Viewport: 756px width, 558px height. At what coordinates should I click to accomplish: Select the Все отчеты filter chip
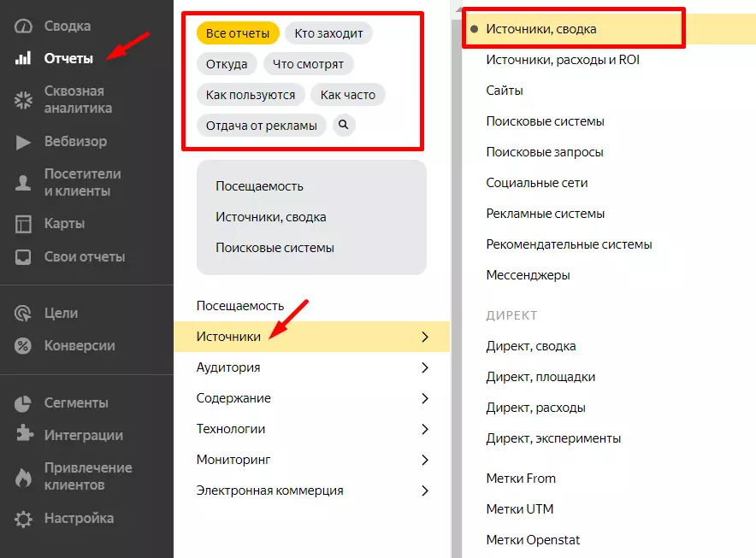tap(238, 33)
